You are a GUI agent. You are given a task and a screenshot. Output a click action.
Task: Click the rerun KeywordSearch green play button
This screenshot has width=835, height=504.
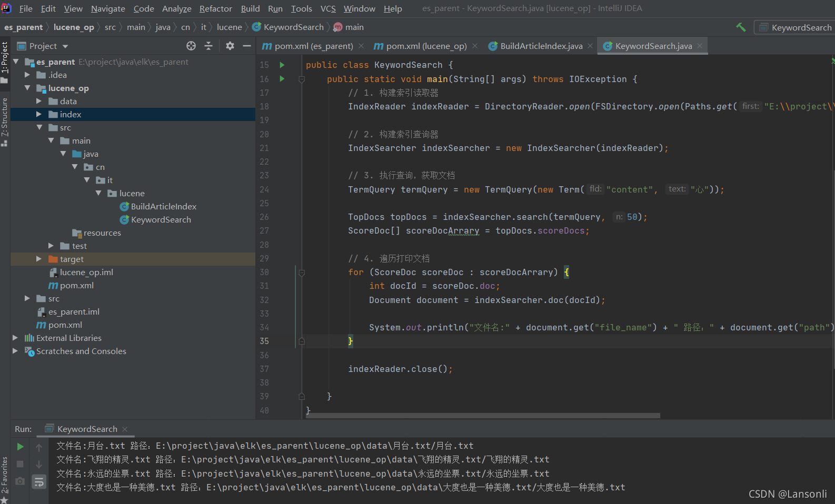[20, 447]
